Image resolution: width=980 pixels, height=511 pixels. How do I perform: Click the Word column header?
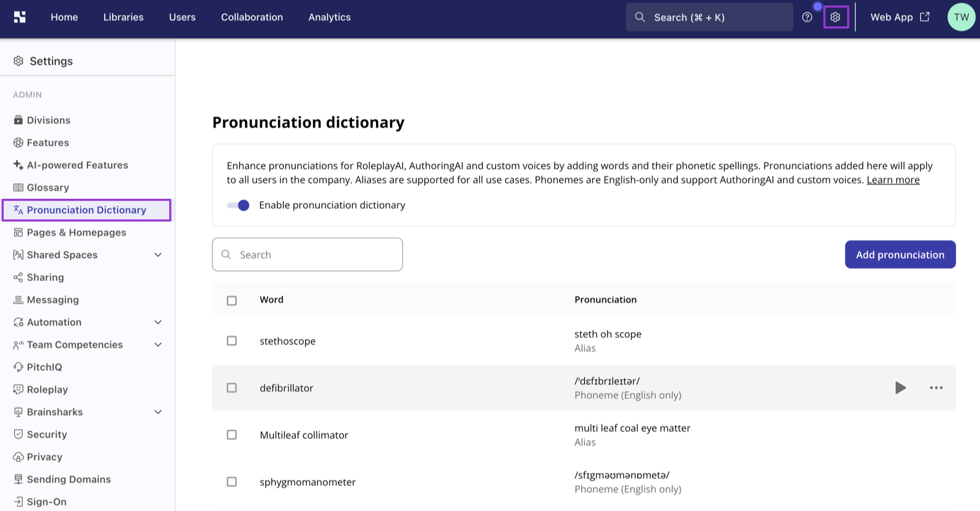point(271,300)
